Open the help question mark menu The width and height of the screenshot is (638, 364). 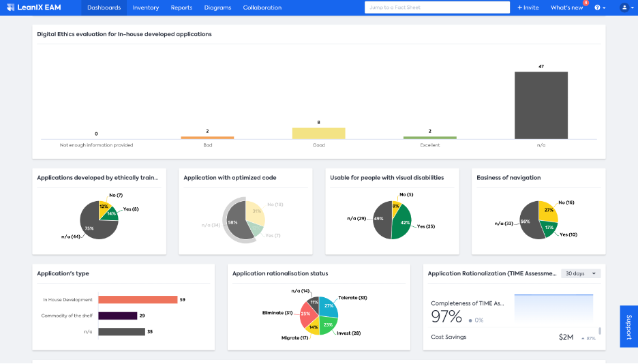[600, 7]
